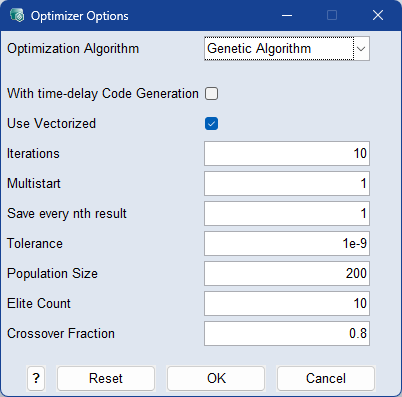The height and width of the screenshot is (397, 402).
Task: Edit the Tolerance value field
Action: tap(287, 244)
